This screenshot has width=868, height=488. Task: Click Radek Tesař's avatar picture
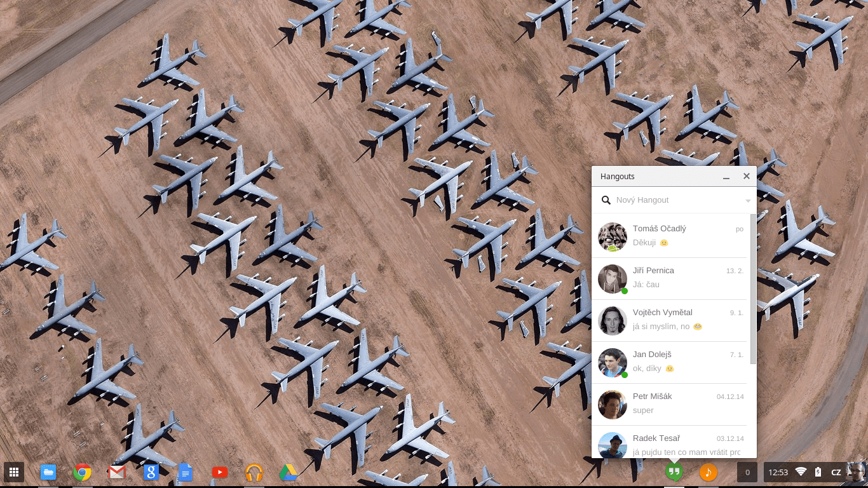[613, 445]
